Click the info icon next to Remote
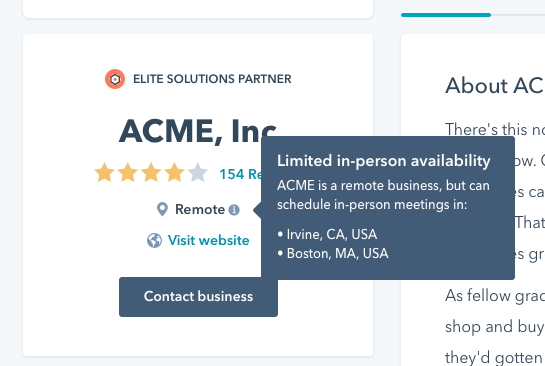 tap(234, 210)
